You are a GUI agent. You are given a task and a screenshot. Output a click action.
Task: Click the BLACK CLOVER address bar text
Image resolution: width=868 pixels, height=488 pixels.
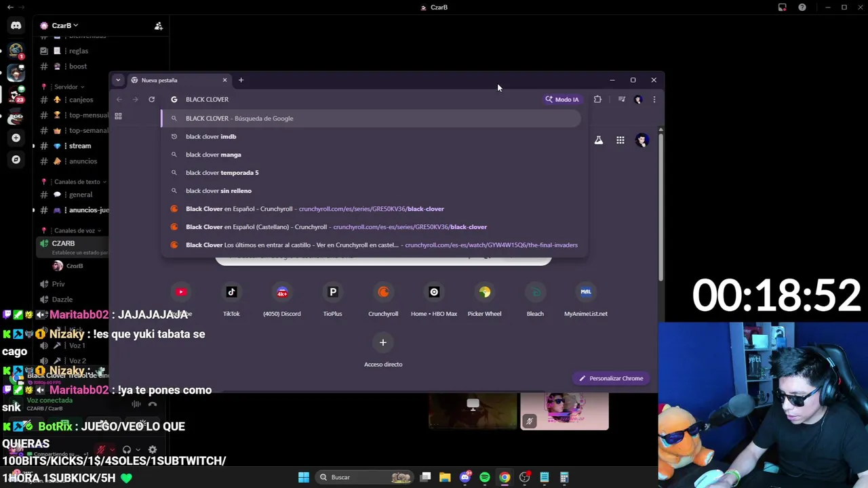(x=207, y=100)
